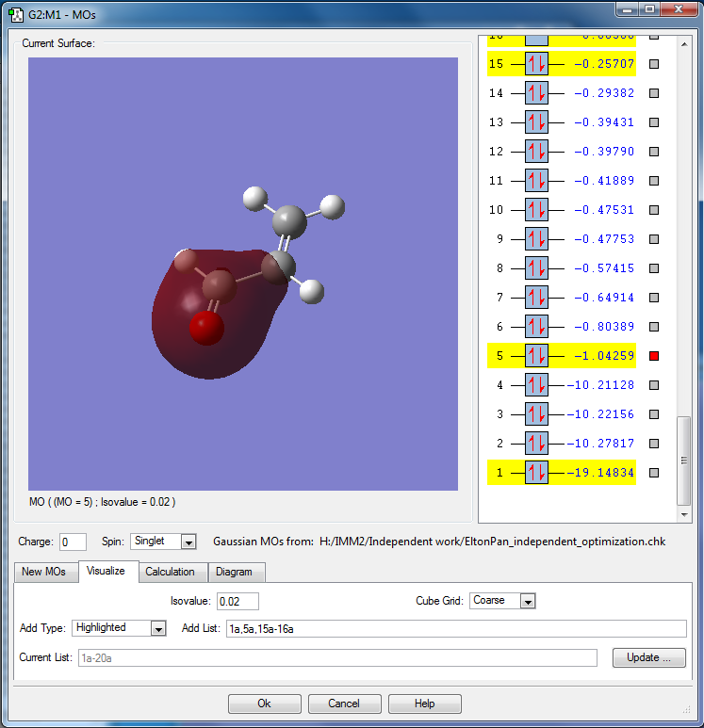Toggle surface square for orbital 2
This screenshot has height=728, width=704.
click(654, 444)
